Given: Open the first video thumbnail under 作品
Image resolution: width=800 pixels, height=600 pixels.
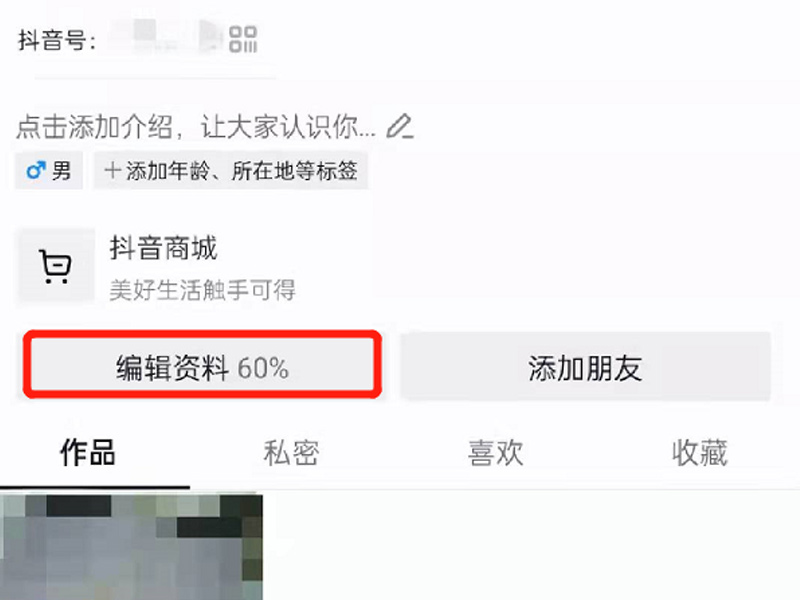Looking at the screenshot, I should coord(131,546).
